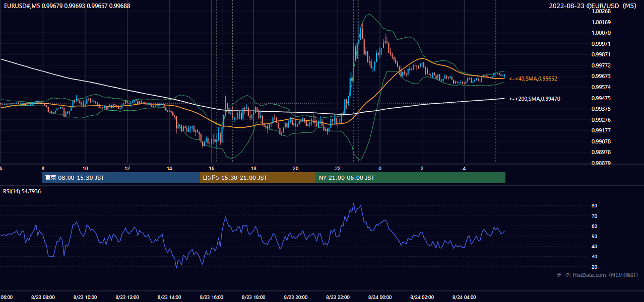
Task: Click price axis label 0.99772
Action: [x=602, y=65]
